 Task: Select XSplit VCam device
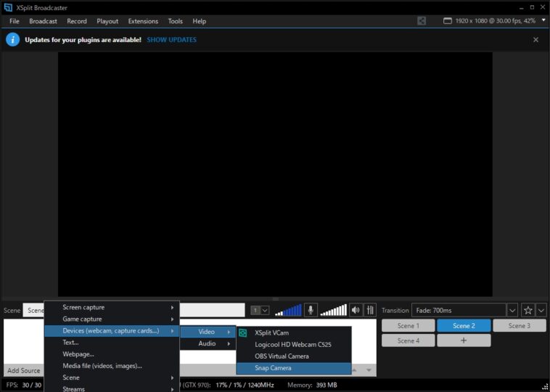(x=294, y=332)
